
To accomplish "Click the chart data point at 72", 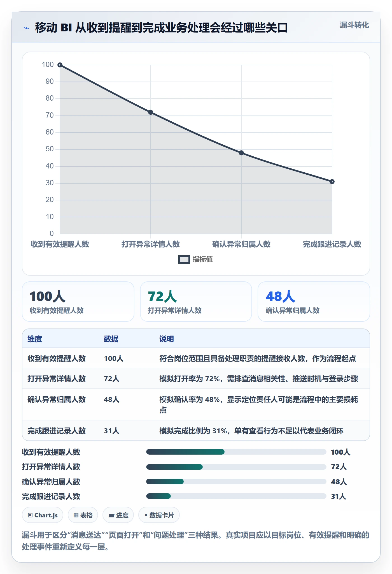I will tap(151, 112).
